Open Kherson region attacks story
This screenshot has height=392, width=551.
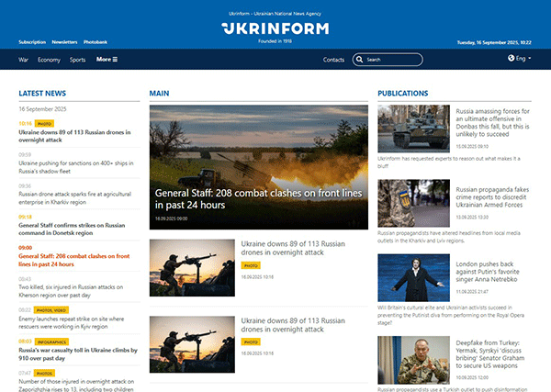[71, 291]
